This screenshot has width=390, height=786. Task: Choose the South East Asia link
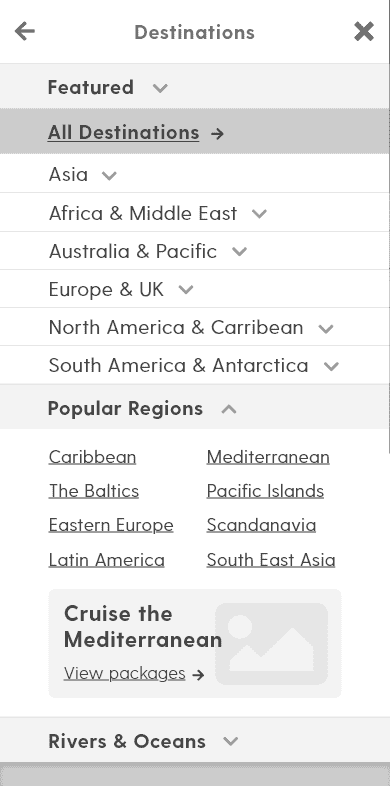pyautogui.click(x=271, y=560)
